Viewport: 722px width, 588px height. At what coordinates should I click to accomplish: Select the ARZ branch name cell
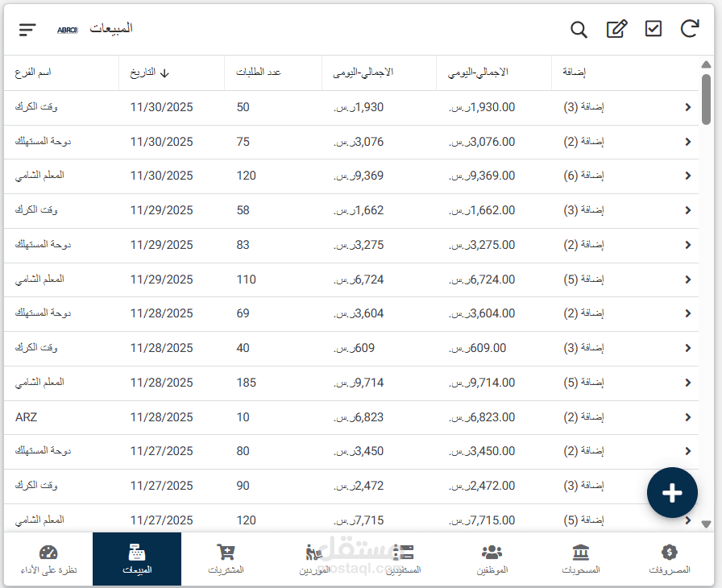click(x=26, y=417)
